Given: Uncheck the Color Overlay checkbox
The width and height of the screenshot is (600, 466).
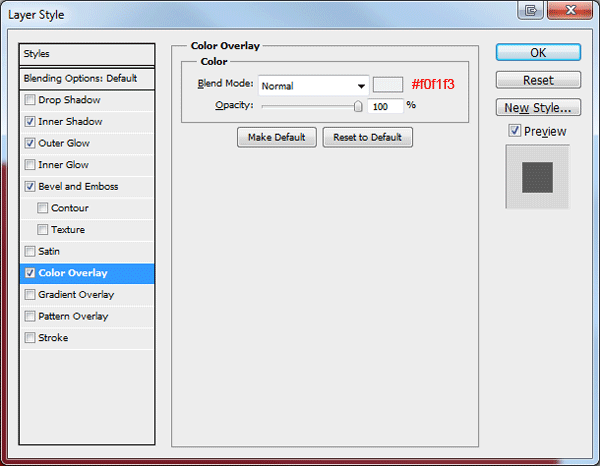Looking at the screenshot, I should tap(30, 273).
